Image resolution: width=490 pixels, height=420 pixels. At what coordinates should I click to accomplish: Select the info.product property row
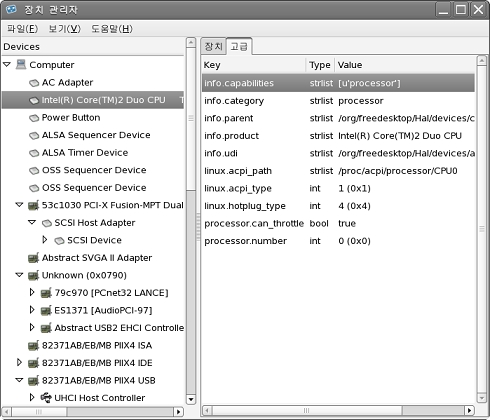338,136
